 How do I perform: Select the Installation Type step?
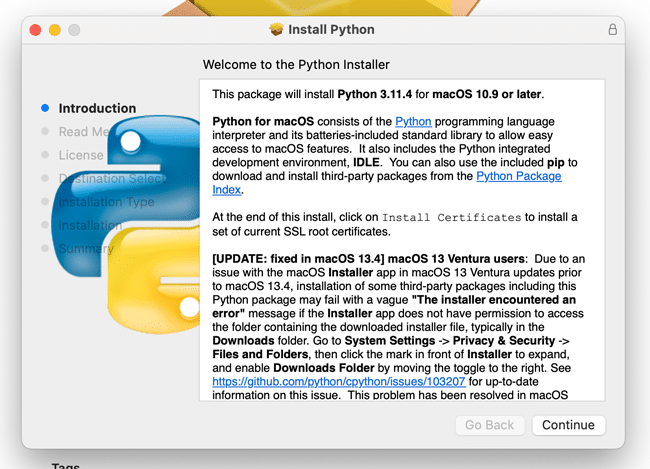pyautogui.click(x=106, y=202)
